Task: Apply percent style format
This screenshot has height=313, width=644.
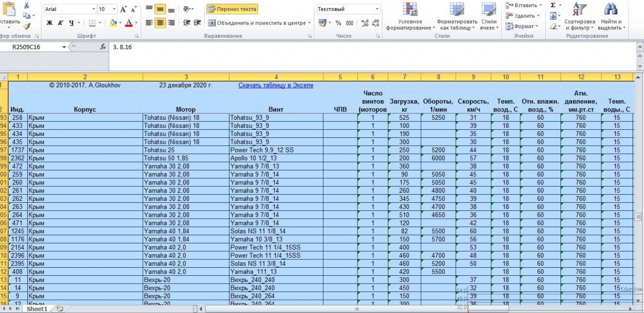Action: (x=338, y=23)
